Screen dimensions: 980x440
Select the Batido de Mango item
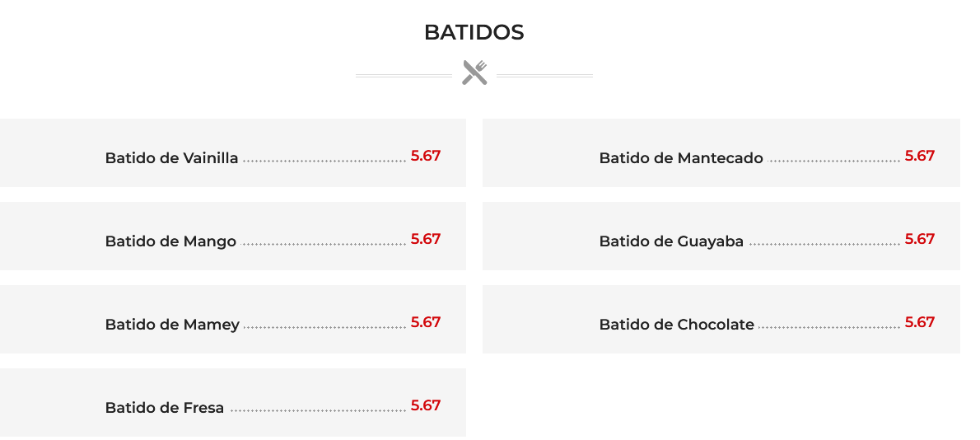pyautogui.click(x=170, y=241)
